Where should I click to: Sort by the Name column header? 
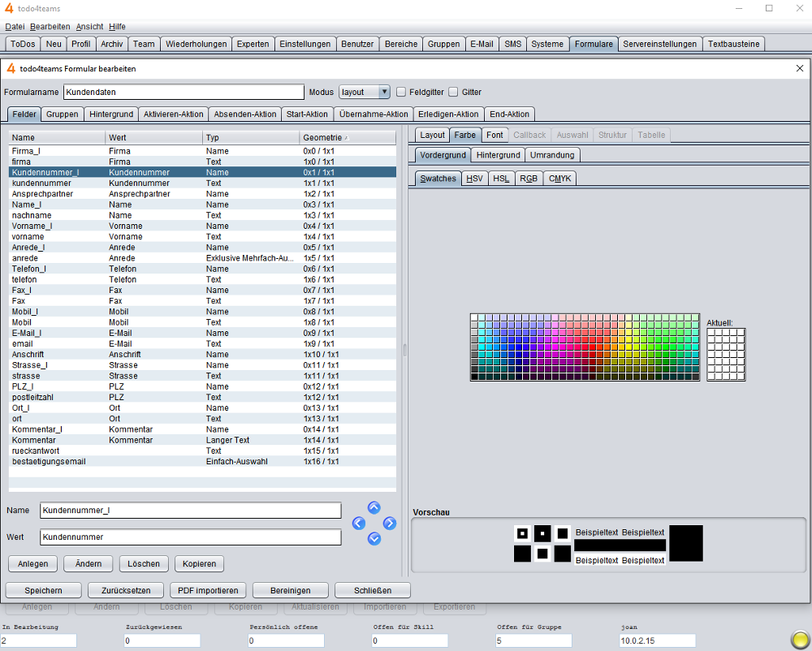point(57,138)
